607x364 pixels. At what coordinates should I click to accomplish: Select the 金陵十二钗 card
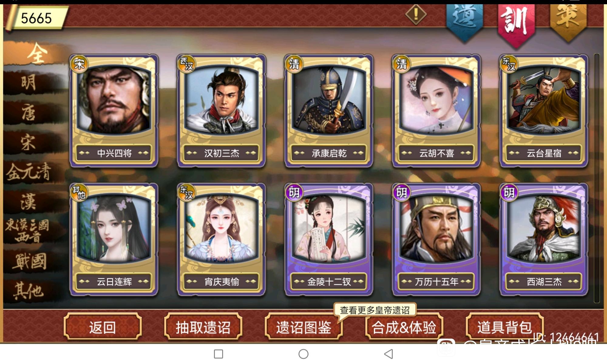coord(329,239)
